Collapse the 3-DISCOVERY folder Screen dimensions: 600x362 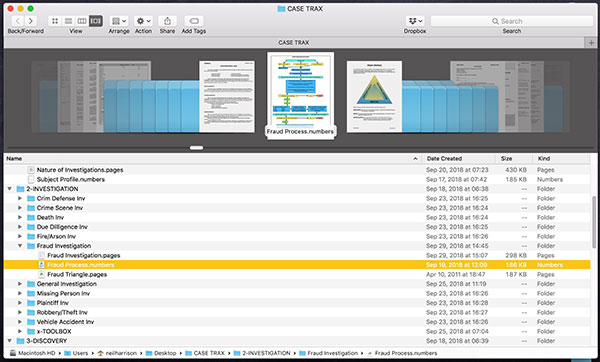coord(10,341)
